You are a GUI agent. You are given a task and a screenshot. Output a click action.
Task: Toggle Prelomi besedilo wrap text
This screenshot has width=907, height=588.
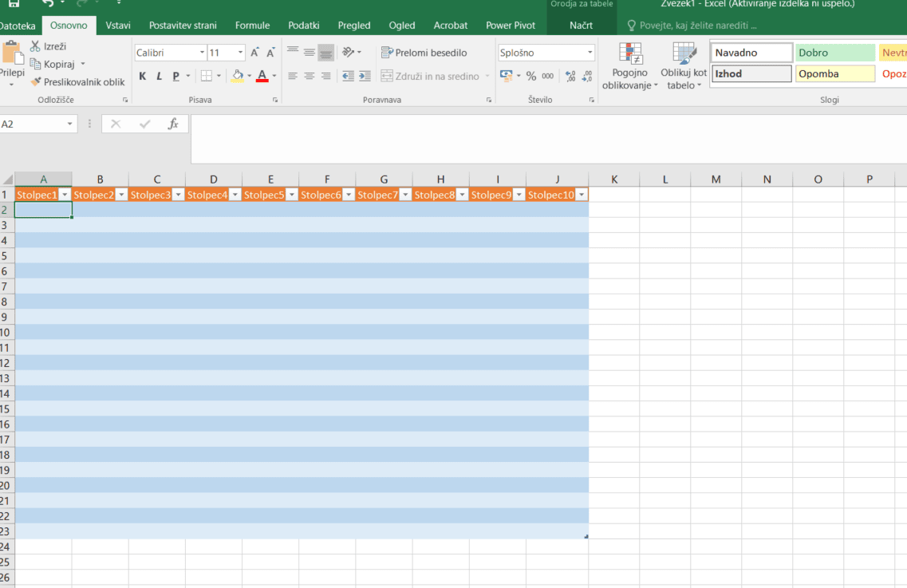tap(424, 53)
